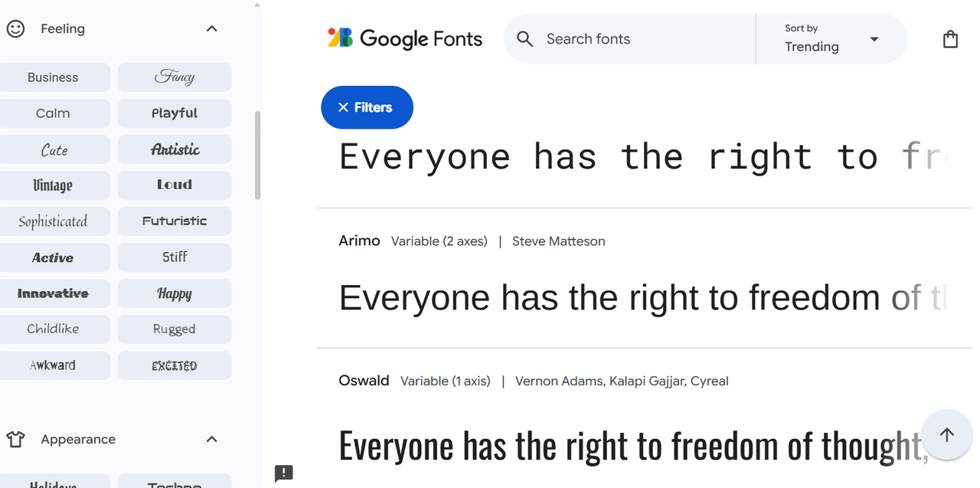980x488 pixels.
Task: Toggle the Business feeling filter
Action: [x=53, y=77]
